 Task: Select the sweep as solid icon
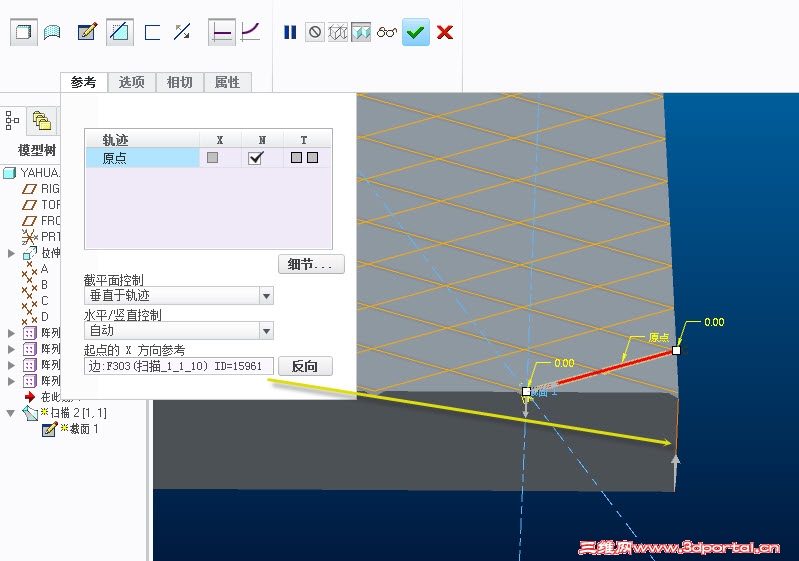click(23, 32)
